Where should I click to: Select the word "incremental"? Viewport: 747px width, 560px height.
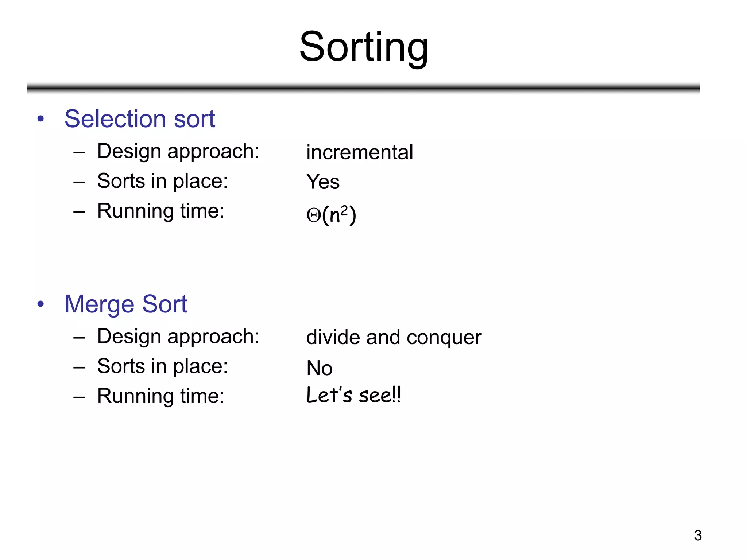[359, 152]
